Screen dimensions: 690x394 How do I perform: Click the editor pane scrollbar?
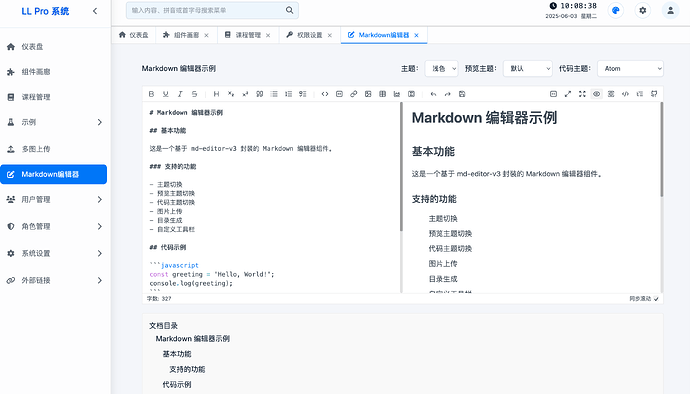(x=401, y=166)
